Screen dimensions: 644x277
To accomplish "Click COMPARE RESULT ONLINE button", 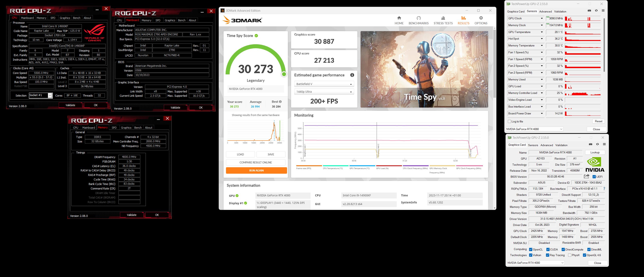I will point(256,162).
